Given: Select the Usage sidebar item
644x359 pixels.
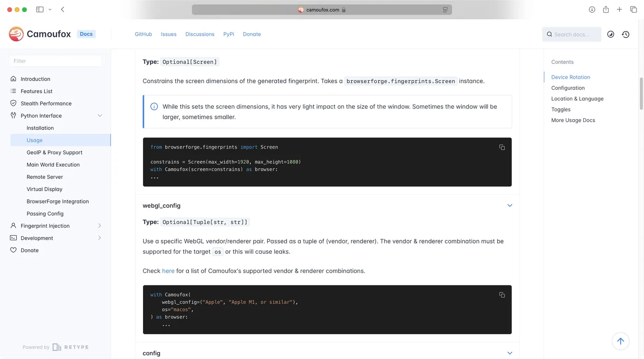Looking at the screenshot, I should 61,140.
